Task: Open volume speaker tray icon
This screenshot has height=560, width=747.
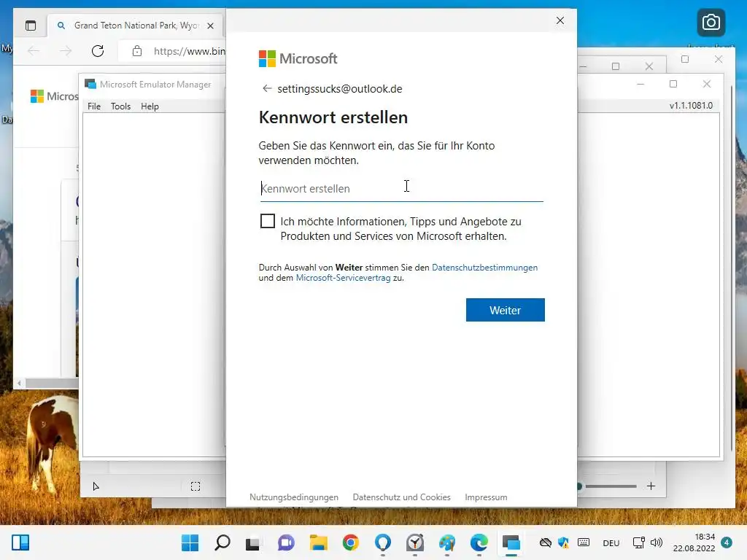Action: (657, 542)
